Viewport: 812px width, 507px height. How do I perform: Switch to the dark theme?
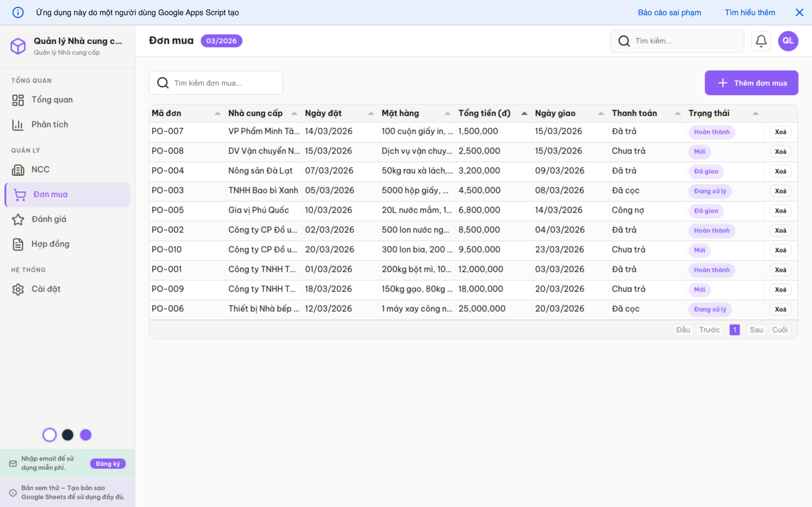point(68,435)
